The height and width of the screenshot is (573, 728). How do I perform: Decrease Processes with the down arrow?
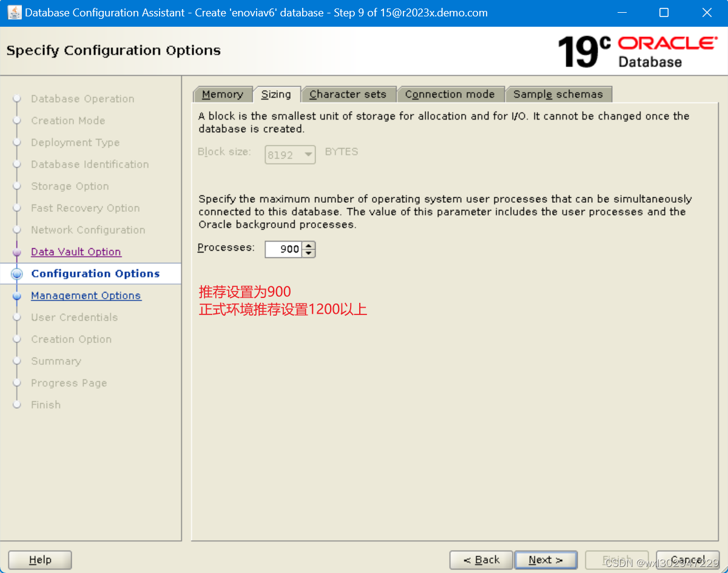click(x=309, y=253)
